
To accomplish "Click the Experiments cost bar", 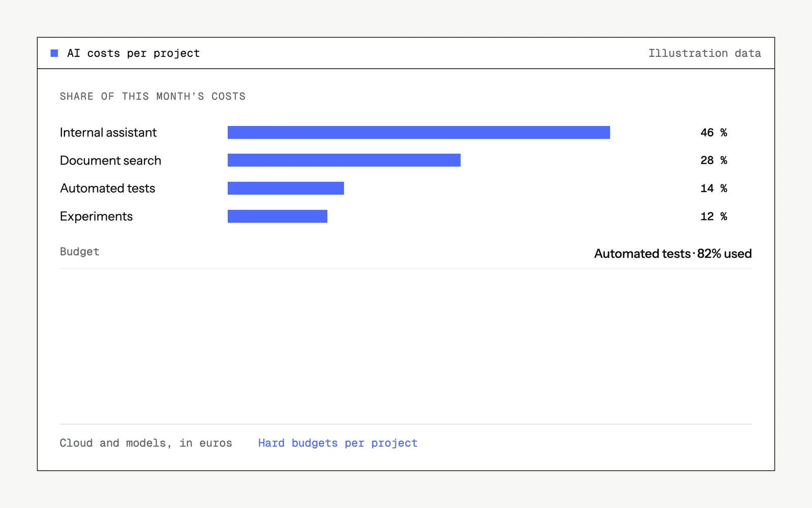I will 278,216.
